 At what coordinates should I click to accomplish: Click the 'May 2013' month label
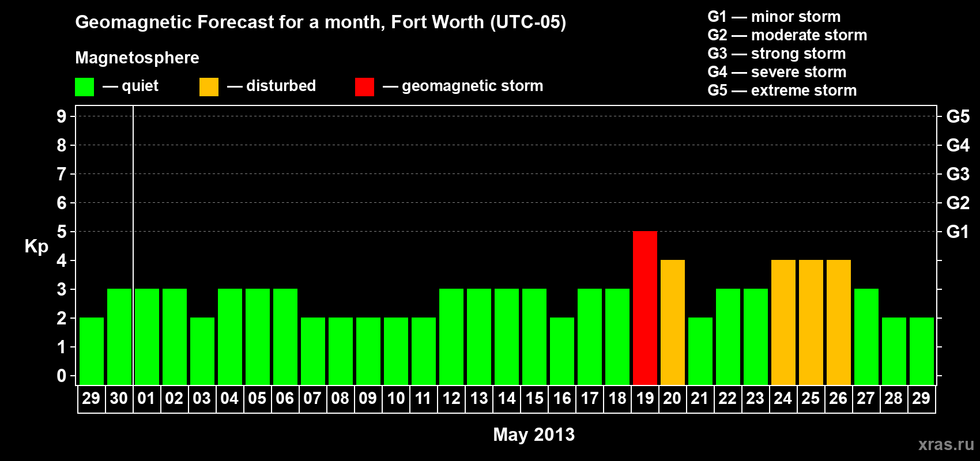tap(534, 434)
